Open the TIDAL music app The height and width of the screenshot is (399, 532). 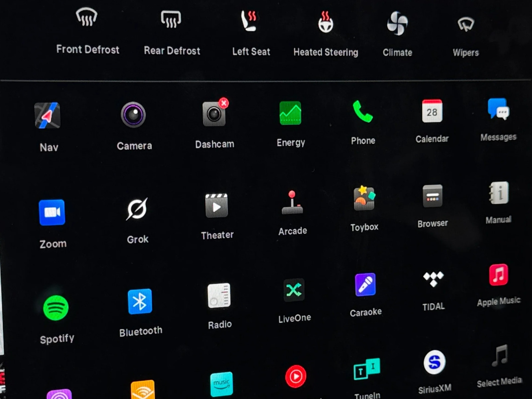coord(433,279)
